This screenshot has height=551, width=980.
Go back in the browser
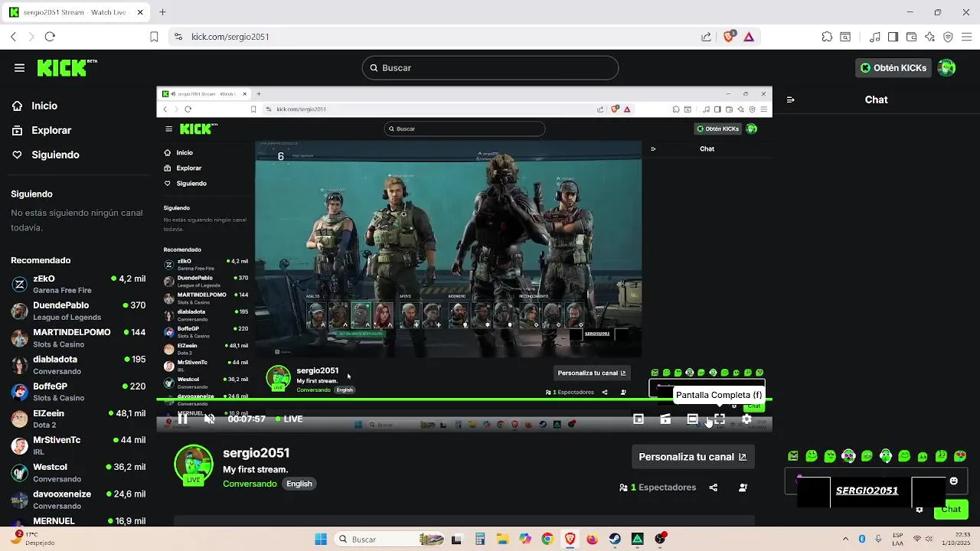point(13,37)
